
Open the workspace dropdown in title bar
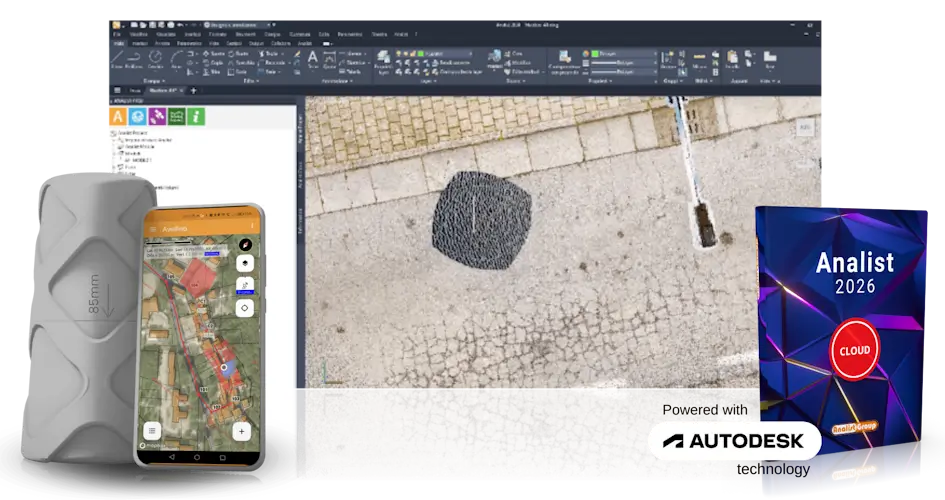pyautogui.click(x=236, y=25)
